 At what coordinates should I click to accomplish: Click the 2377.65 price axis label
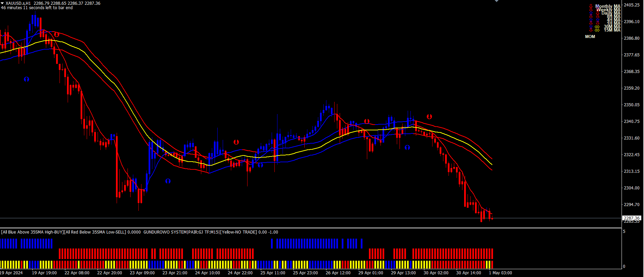(x=632, y=55)
